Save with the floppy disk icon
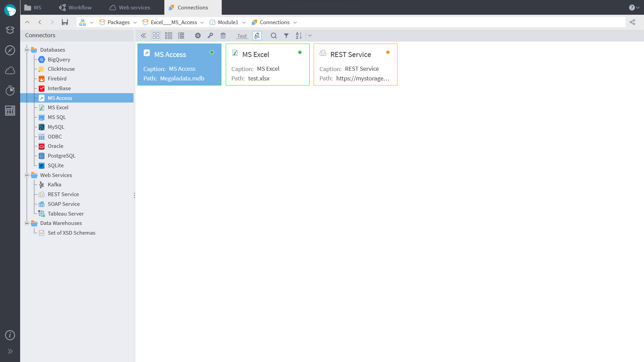Viewport: 644px width, 362px height. (65, 22)
